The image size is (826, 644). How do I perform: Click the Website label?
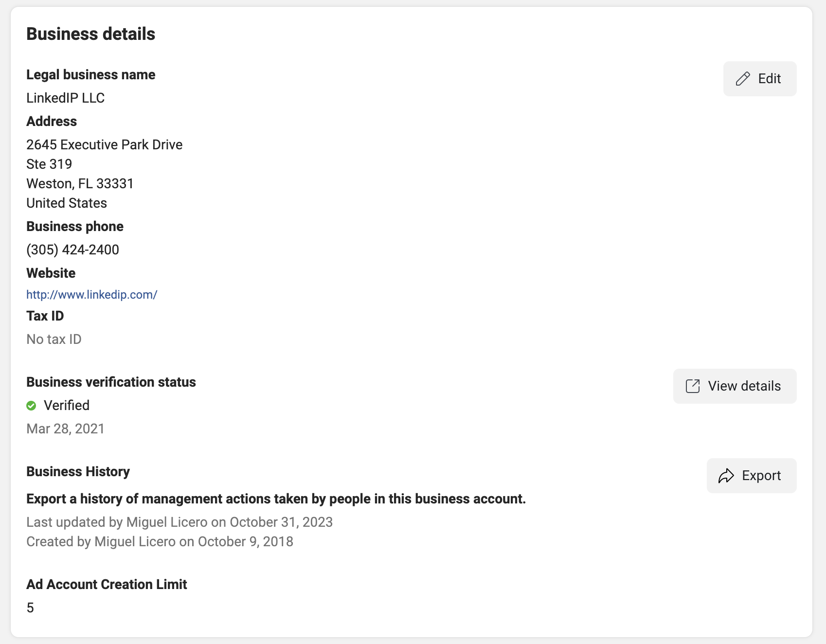[51, 273]
